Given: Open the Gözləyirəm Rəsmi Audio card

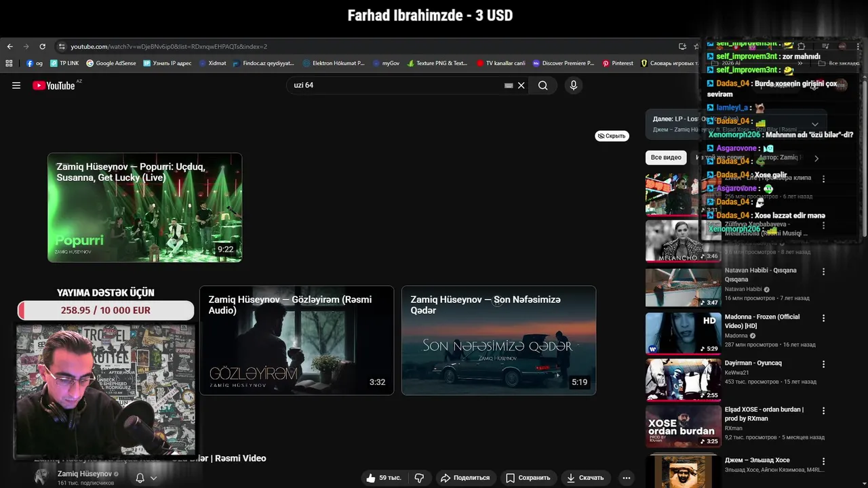Looking at the screenshot, I should (x=296, y=340).
